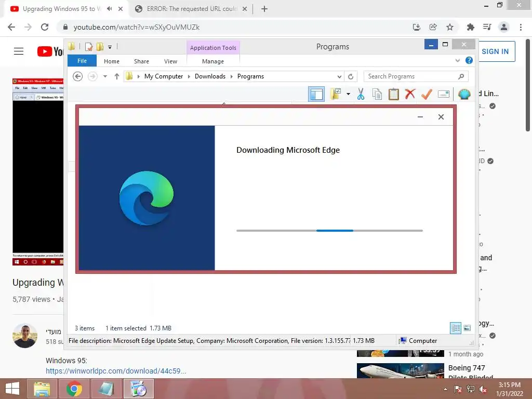Open Customize Quick Access Toolbar dropdown

point(110,47)
